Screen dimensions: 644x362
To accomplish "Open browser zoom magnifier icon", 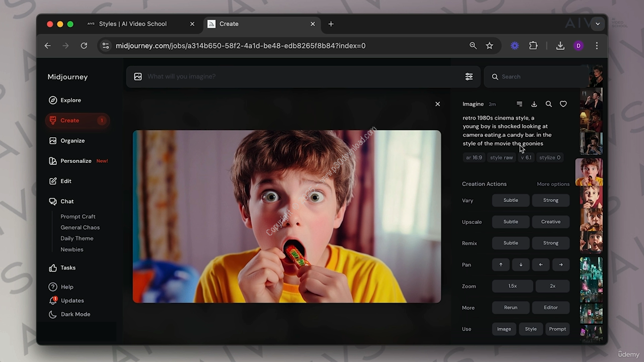I will pyautogui.click(x=473, y=46).
